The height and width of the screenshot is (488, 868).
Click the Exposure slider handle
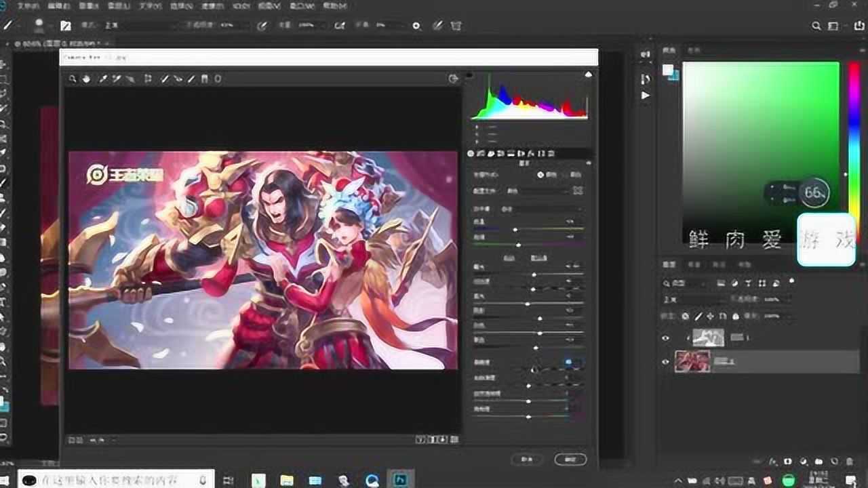tap(534, 274)
